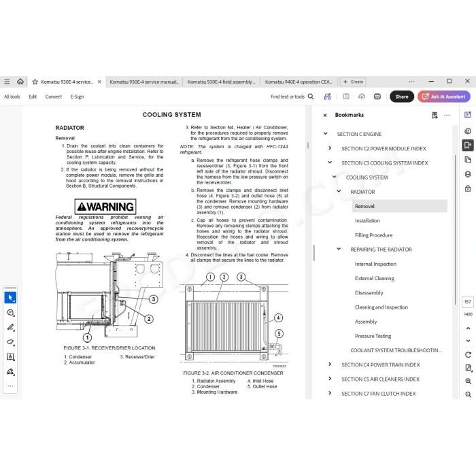Go to previous page arrow
Viewport: 476px width, 476px height.
pyautogui.click(x=468, y=328)
